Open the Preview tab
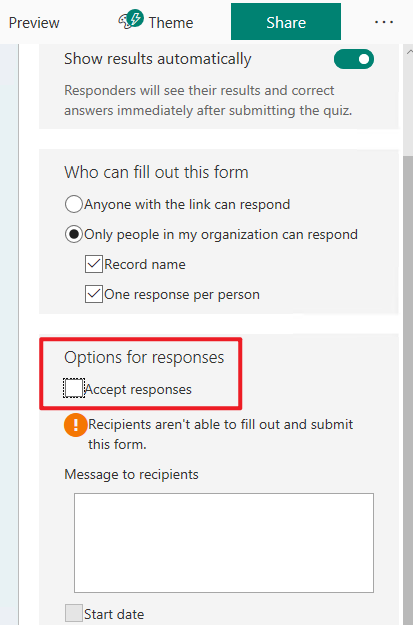 coord(34,23)
